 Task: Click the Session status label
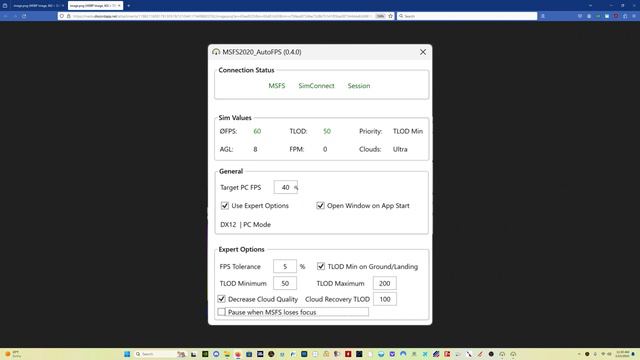click(359, 86)
